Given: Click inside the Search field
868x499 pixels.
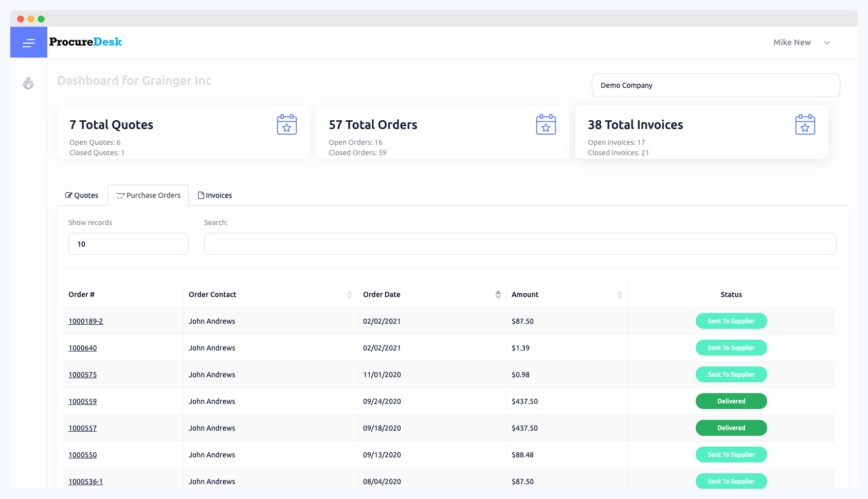Looking at the screenshot, I should (520, 244).
